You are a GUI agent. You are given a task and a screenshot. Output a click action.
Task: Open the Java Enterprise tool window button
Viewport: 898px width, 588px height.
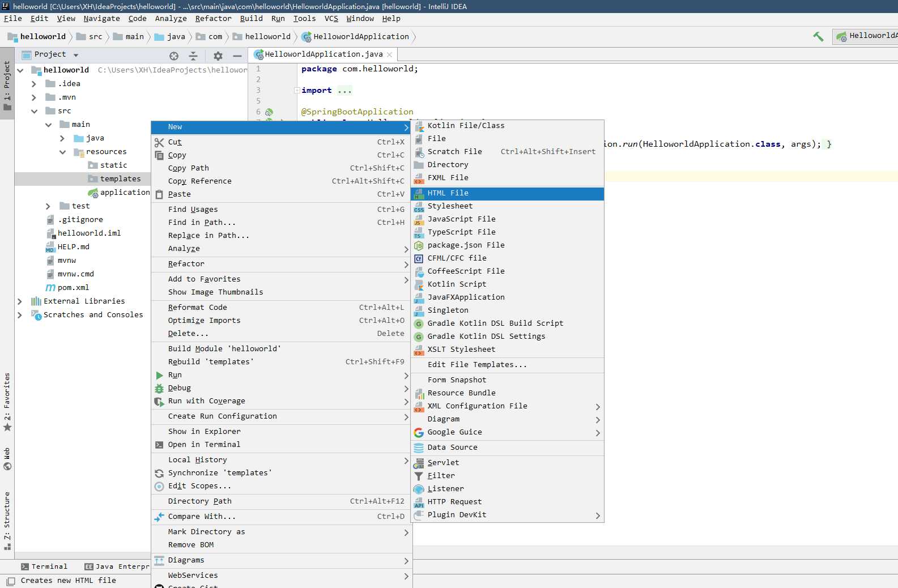(x=117, y=567)
